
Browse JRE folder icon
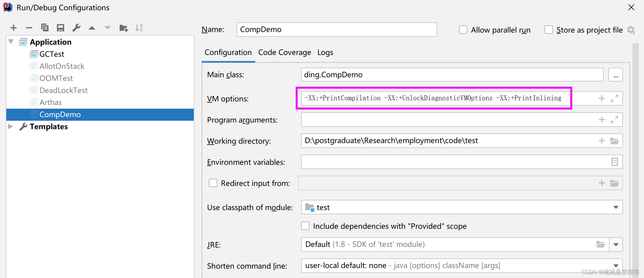(x=601, y=244)
